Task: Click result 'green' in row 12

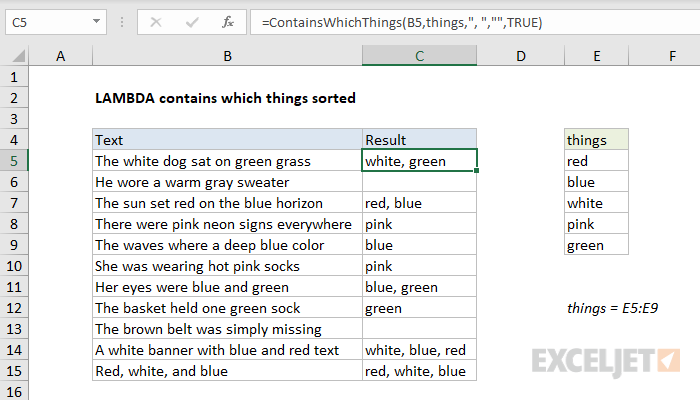Action: point(419,308)
